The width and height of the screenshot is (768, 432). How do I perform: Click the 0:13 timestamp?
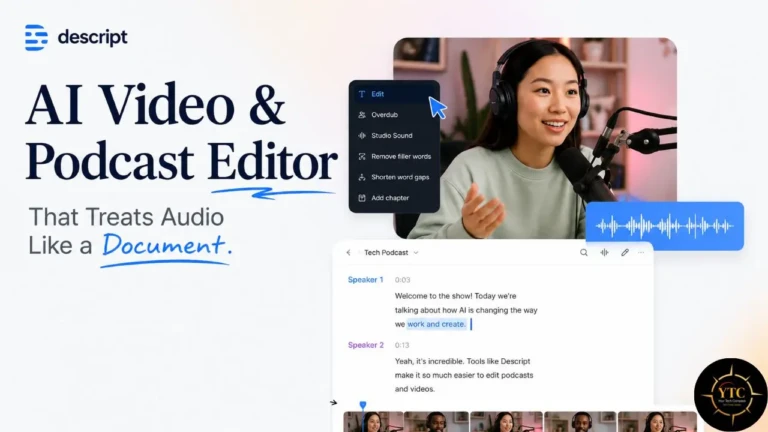pyautogui.click(x=402, y=345)
